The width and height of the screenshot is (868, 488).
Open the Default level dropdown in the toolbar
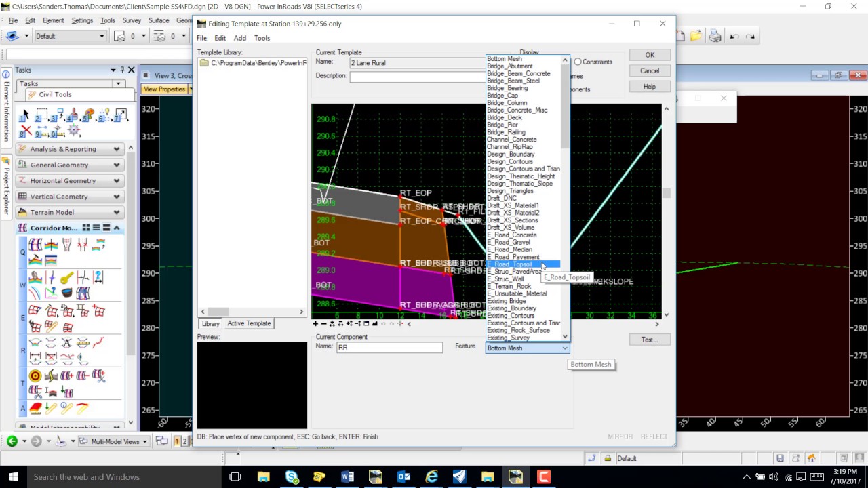[x=70, y=36]
